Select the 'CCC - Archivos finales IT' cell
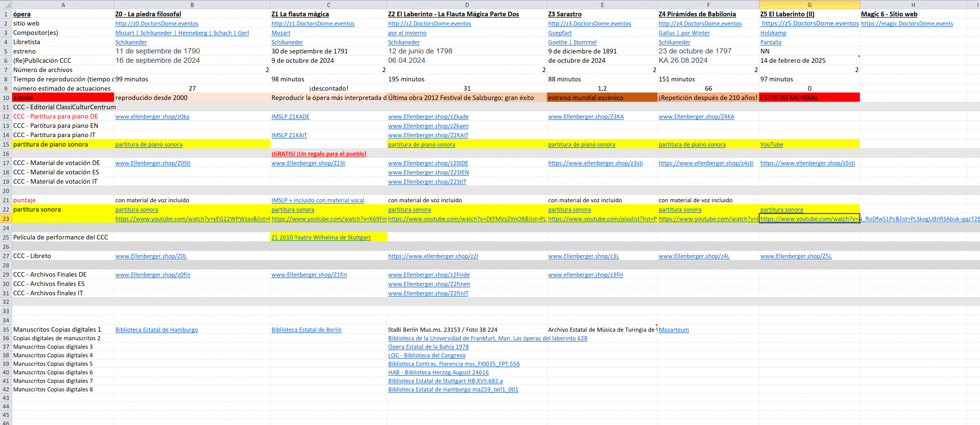Viewport: 980px width, 425px height. click(63, 294)
